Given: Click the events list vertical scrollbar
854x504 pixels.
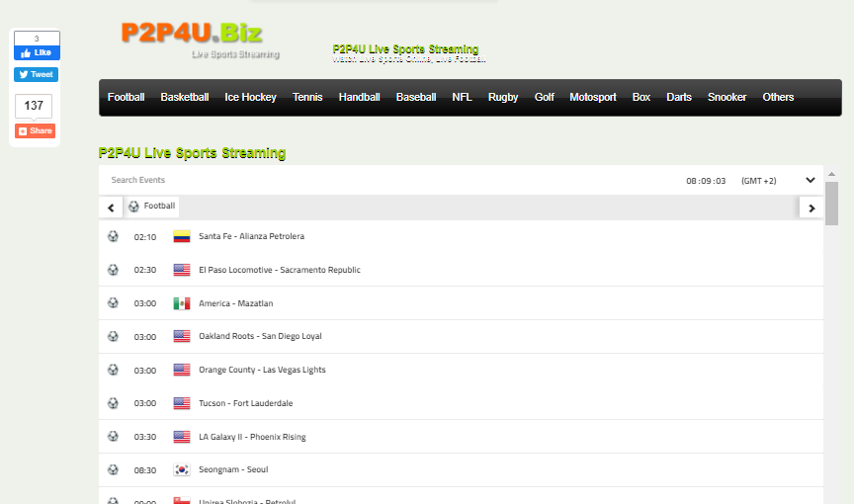Looking at the screenshot, I should click(831, 203).
